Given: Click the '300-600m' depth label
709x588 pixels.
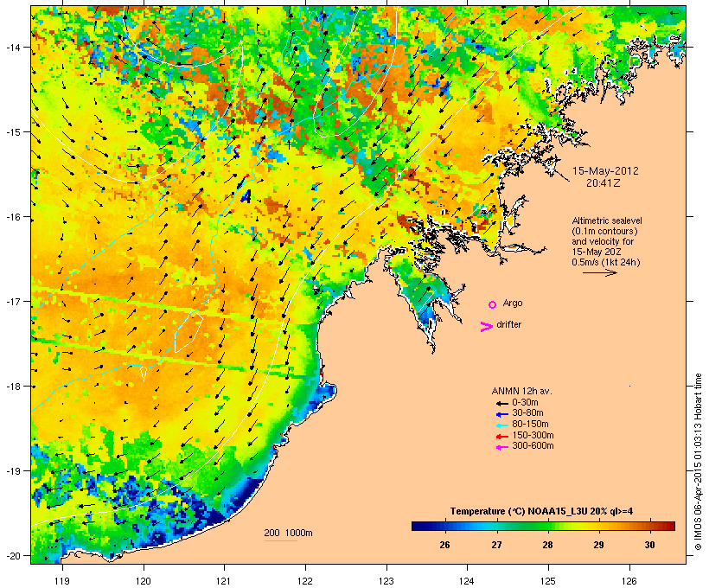Looking at the screenshot, I should 533,446.
